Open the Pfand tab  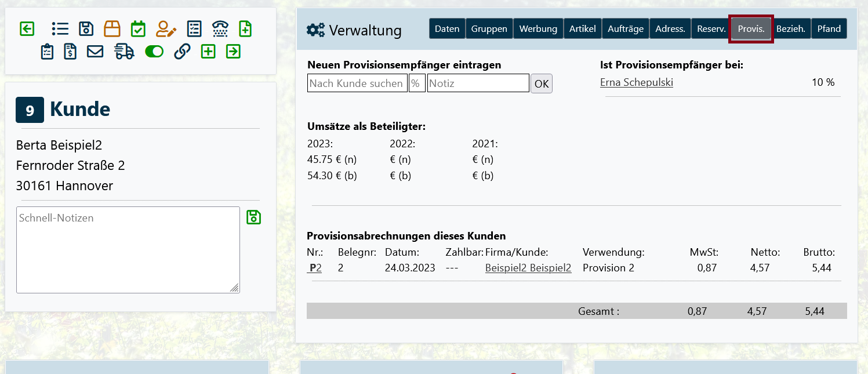coord(829,29)
